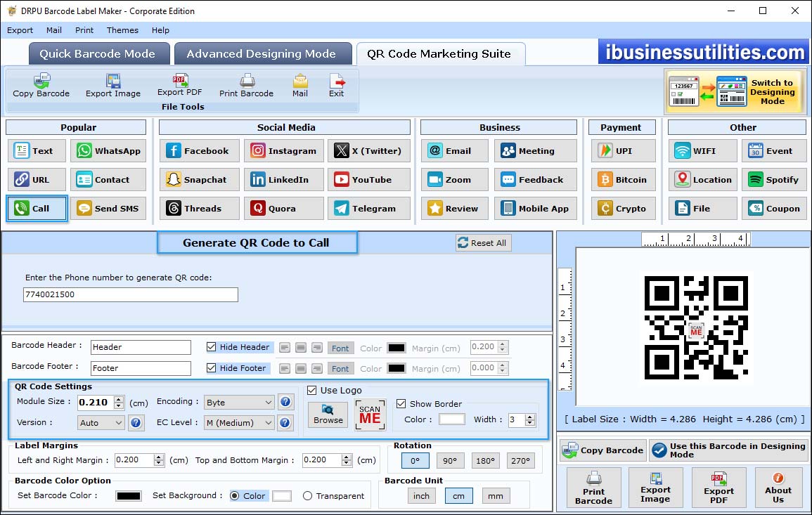Decrease the footer Margin stepper

point(503,371)
